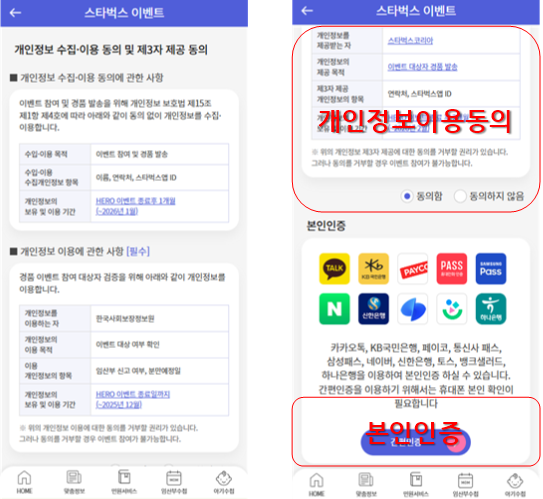Click the 본인인증 section heading
The width and height of the screenshot is (543, 499).
[326, 226]
